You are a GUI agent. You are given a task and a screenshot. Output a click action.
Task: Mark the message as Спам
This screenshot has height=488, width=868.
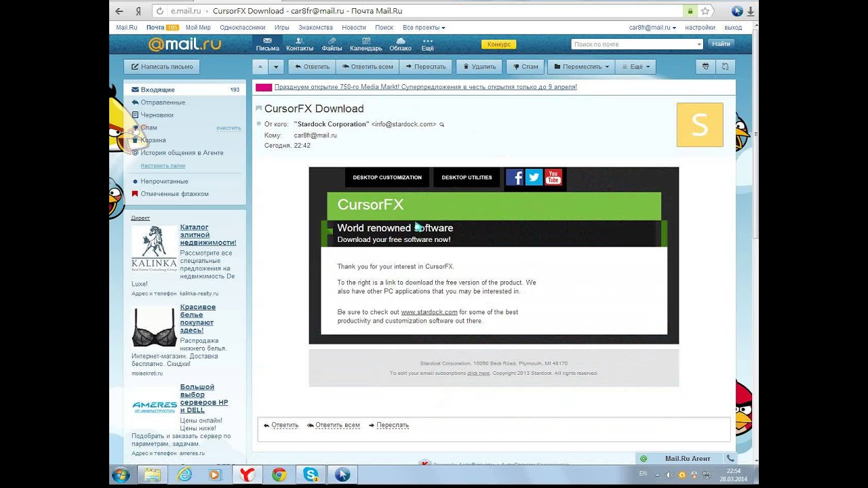click(526, 66)
